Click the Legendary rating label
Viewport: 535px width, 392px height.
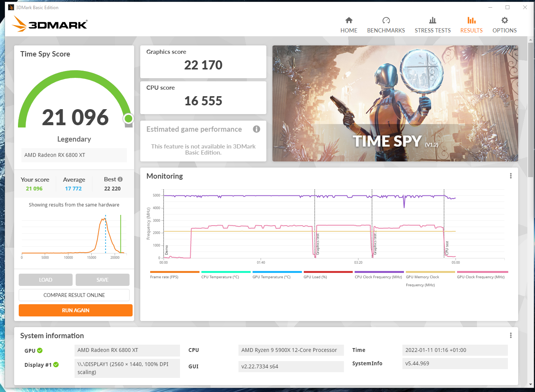pyautogui.click(x=74, y=139)
